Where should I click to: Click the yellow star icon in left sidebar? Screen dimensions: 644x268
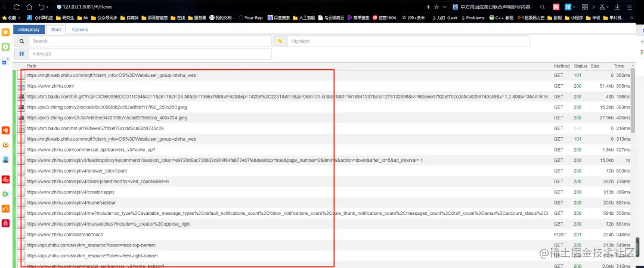pyautogui.click(x=6, y=32)
